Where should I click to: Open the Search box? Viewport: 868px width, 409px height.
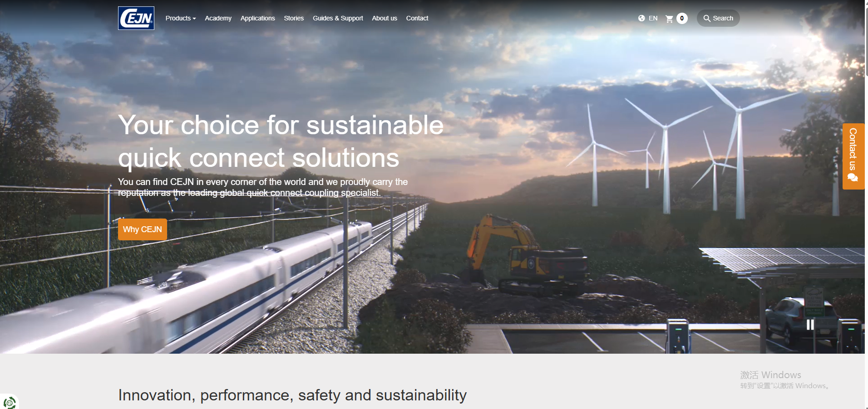718,18
